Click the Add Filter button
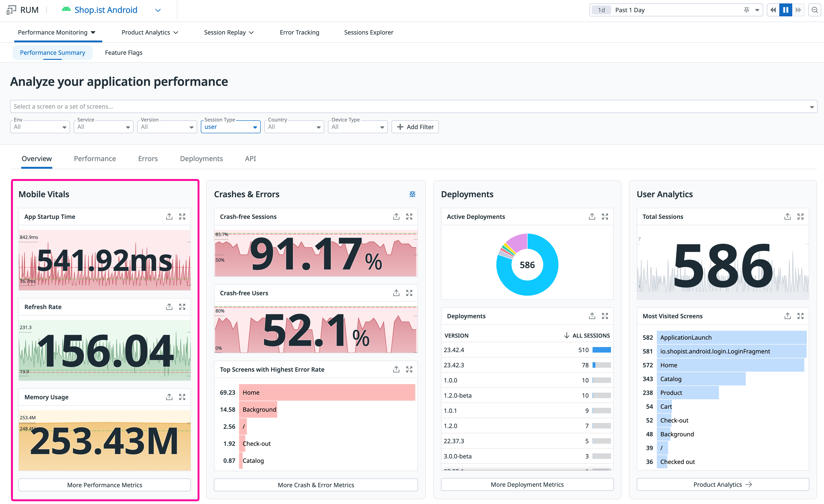Screen dimensions: 824x504 click(415, 127)
